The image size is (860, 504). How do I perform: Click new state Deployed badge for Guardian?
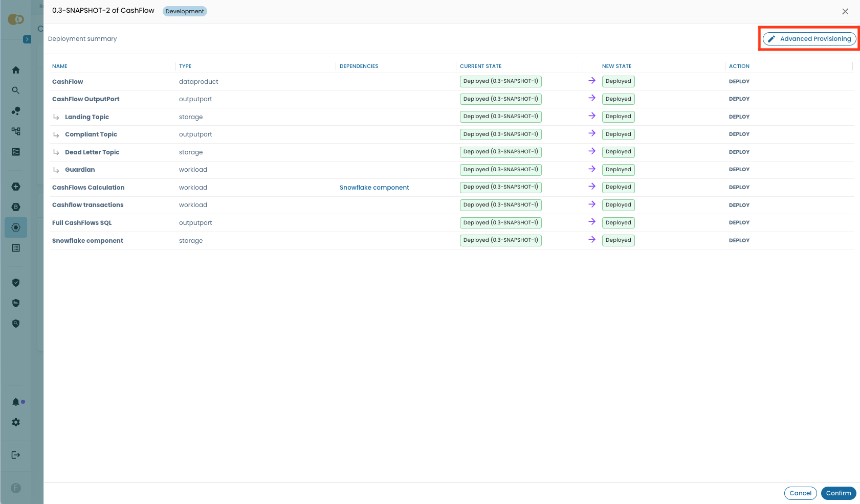point(618,170)
